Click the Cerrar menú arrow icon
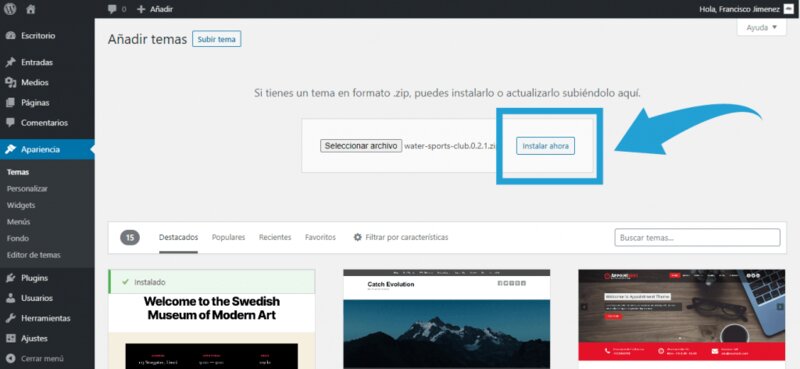Screen dimensions: 800x369 (x=10, y=358)
